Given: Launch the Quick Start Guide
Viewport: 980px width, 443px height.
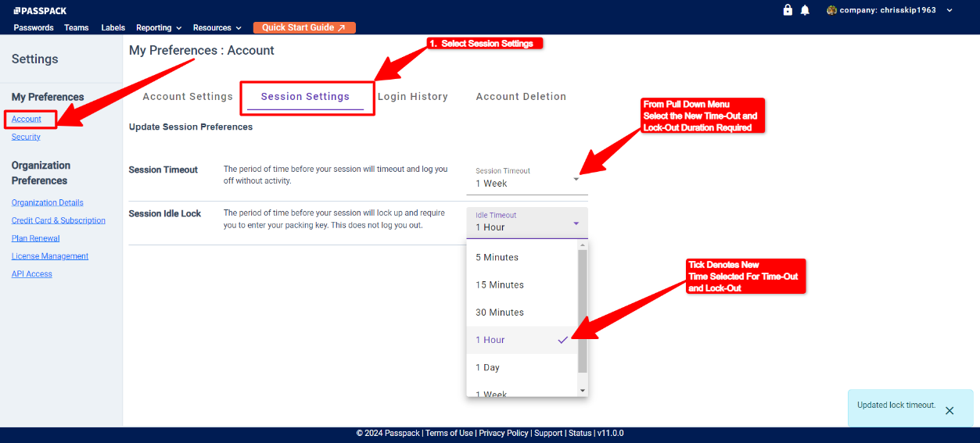Looking at the screenshot, I should tap(304, 27).
